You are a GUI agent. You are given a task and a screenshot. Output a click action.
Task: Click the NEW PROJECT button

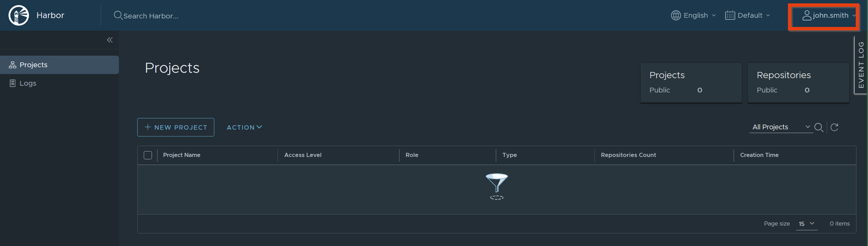click(x=176, y=127)
